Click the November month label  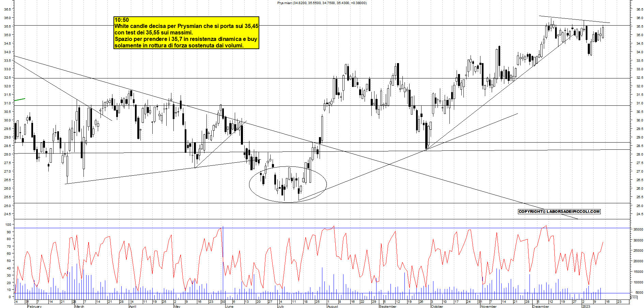(x=489, y=306)
